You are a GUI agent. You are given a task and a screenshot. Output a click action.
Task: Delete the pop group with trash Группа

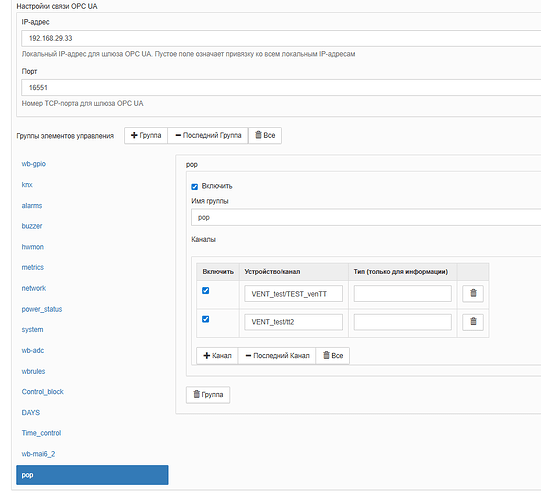[208, 395]
